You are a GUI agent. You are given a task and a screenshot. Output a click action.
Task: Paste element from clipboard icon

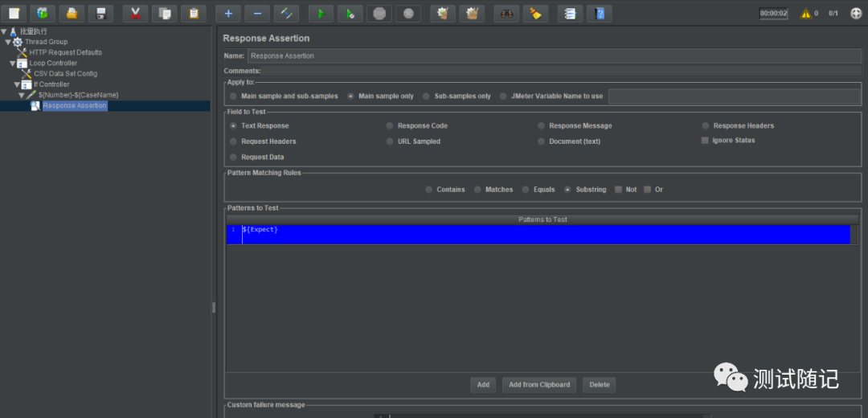[194, 14]
